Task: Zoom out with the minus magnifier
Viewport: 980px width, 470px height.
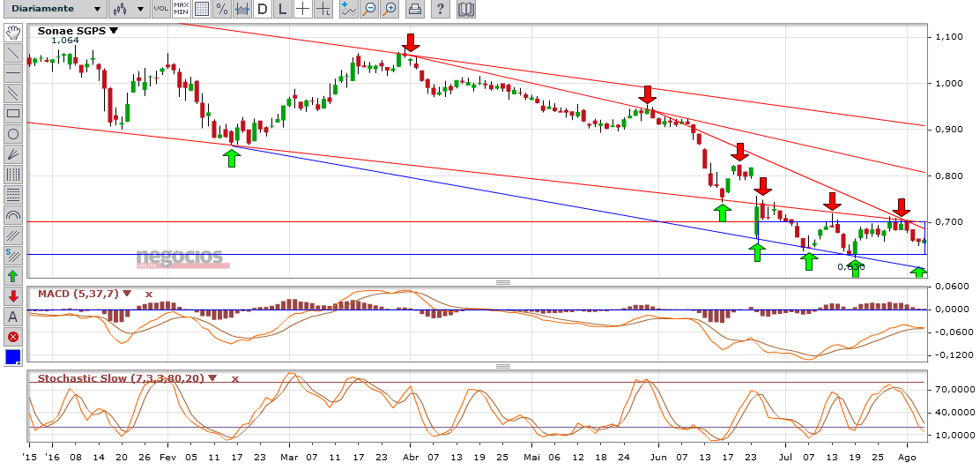Action: [369, 9]
